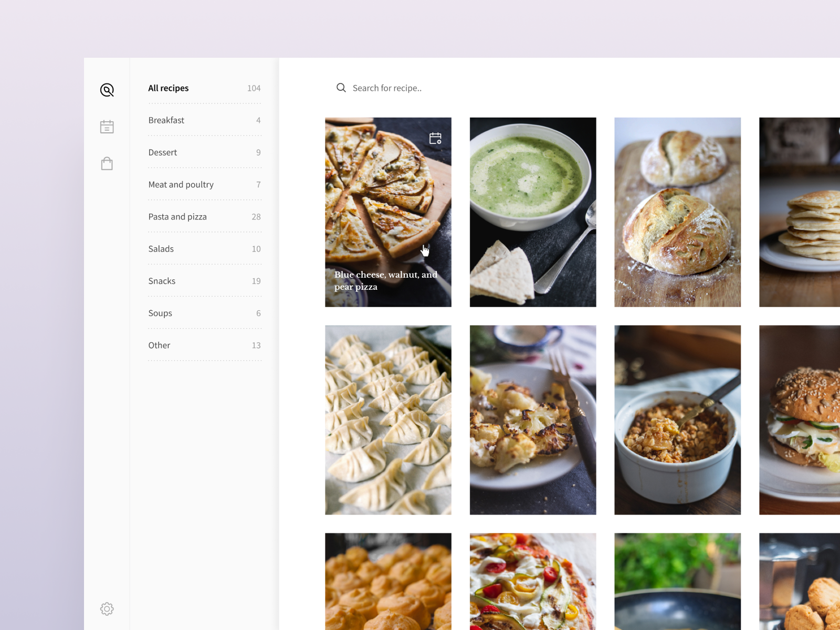Select the Snacks category
Viewport: 840px width, 630px height.
[205, 281]
